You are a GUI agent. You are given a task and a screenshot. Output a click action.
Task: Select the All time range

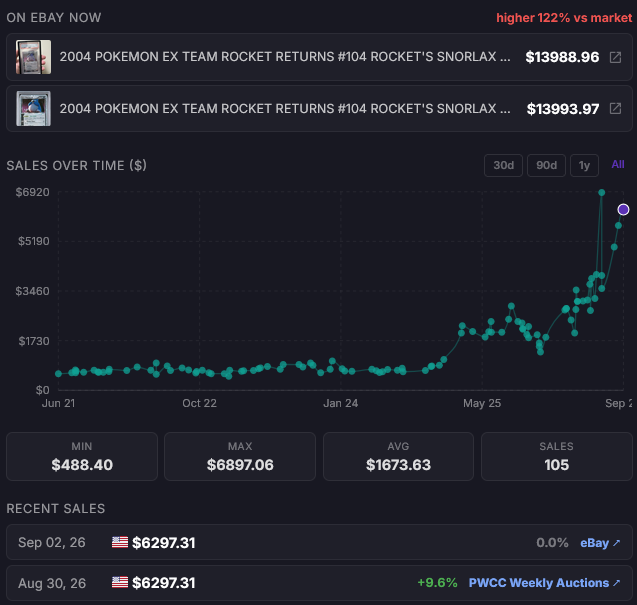click(x=618, y=165)
